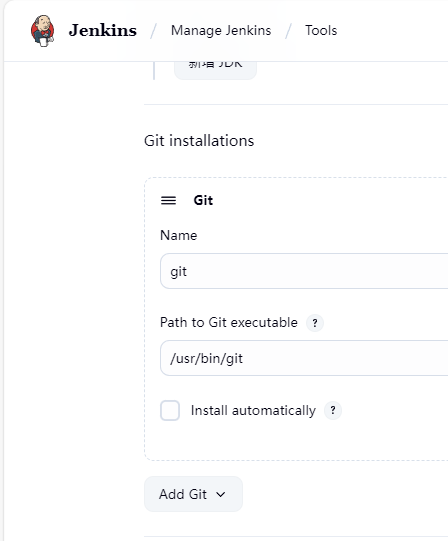Select the Tools breadcrumb item
Image resolution: width=448 pixels, height=541 pixels.
pos(321,30)
